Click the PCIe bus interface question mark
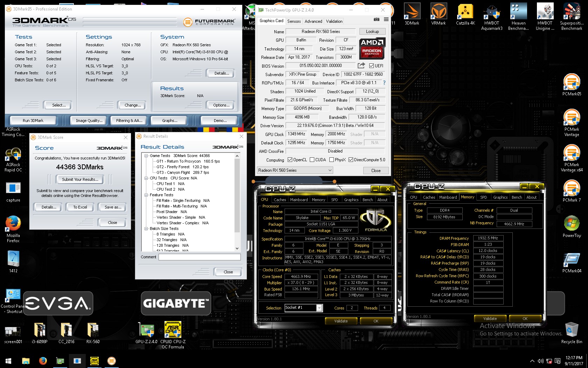 pyautogui.click(x=384, y=83)
